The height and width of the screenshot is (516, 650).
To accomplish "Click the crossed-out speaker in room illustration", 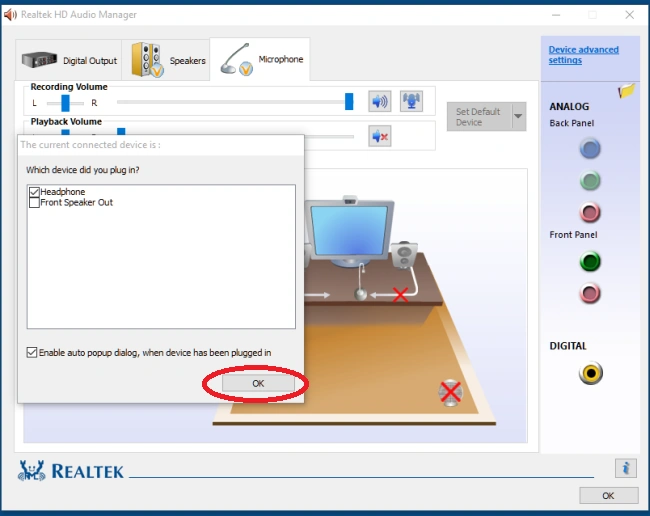I will pyautogui.click(x=450, y=392).
